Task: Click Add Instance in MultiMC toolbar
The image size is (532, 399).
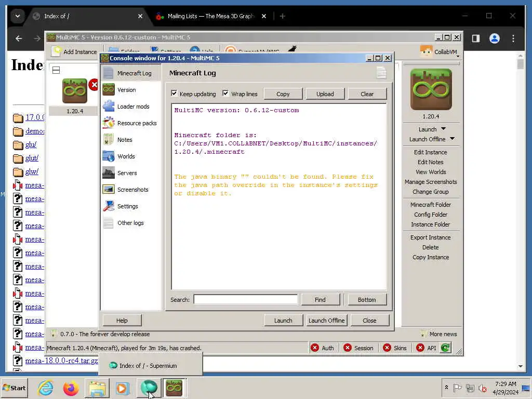Action: point(74,51)
